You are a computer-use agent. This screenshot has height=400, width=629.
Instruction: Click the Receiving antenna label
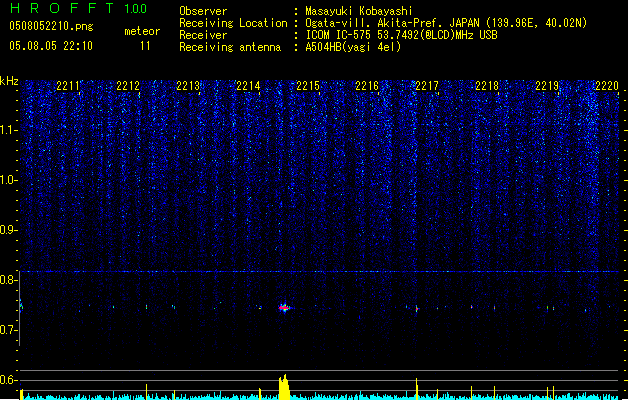[230, 47]
